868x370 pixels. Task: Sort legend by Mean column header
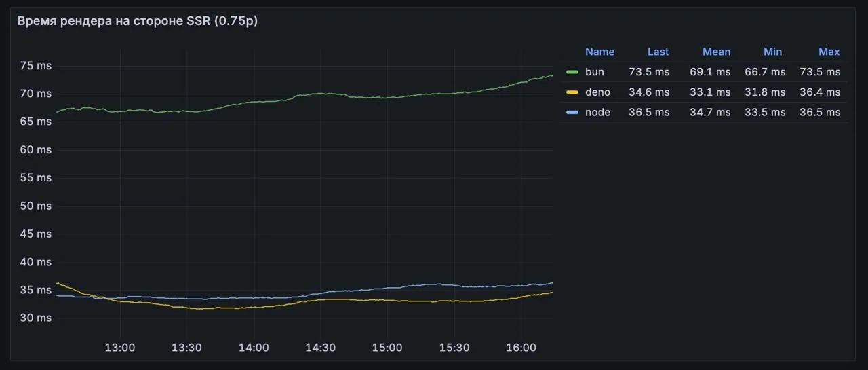coord(716,52)
